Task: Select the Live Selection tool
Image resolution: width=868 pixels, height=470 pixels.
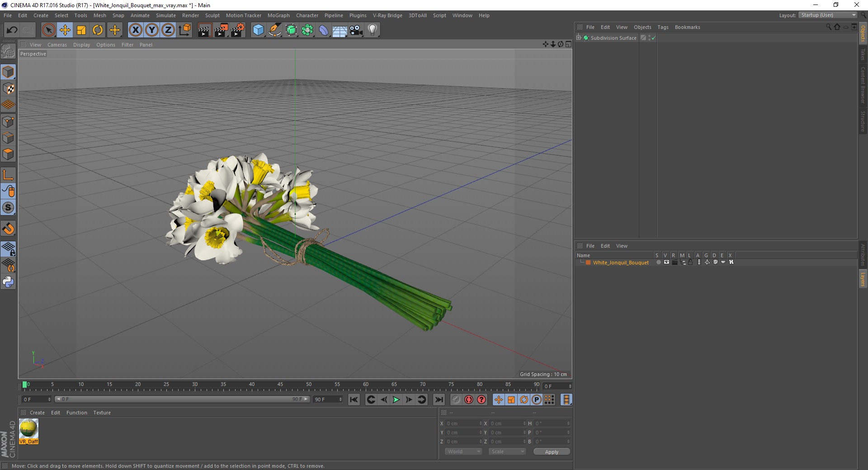Action: point(48,30)
